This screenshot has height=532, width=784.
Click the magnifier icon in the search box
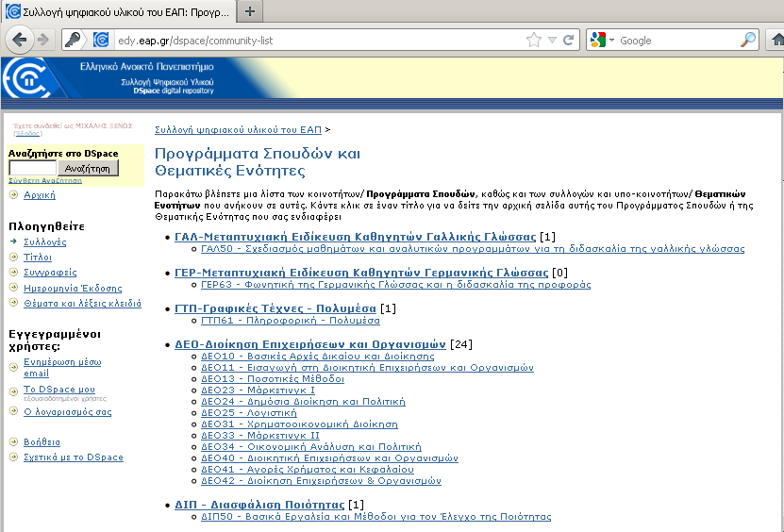[x=748, y=40]
